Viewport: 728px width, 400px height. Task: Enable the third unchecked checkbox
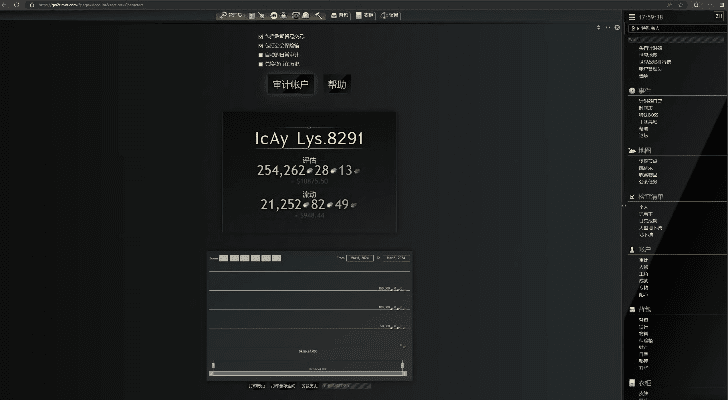click(x=260, y=54)
